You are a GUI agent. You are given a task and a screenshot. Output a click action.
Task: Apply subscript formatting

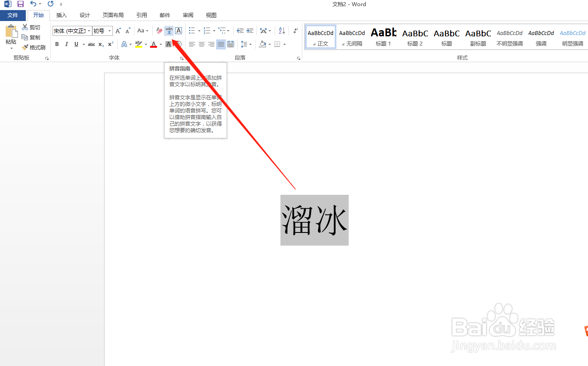point(100,44)
